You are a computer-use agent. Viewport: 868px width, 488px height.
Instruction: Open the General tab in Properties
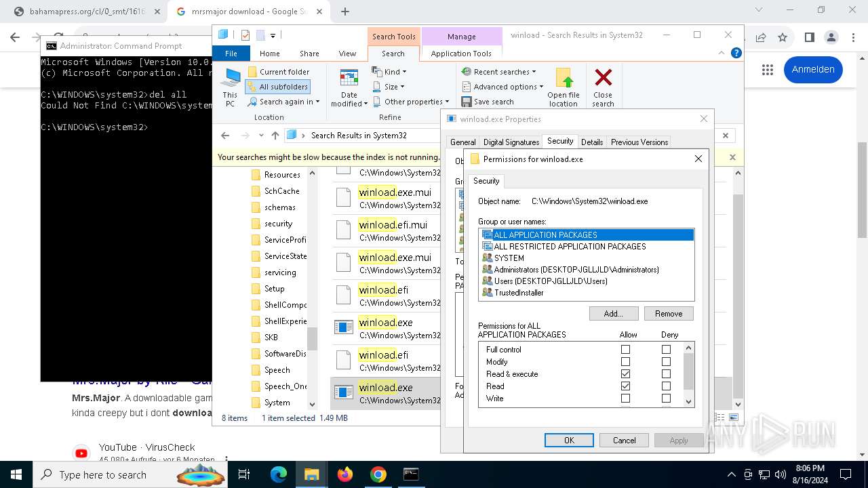pyautogui.click(x=462, y=142)
